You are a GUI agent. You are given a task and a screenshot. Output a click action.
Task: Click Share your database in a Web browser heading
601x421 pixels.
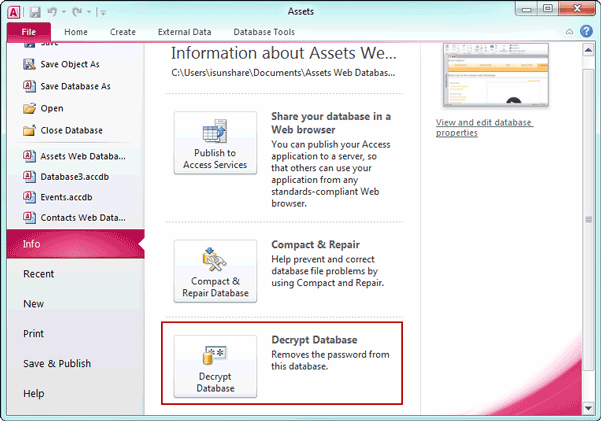click(331, 123)
